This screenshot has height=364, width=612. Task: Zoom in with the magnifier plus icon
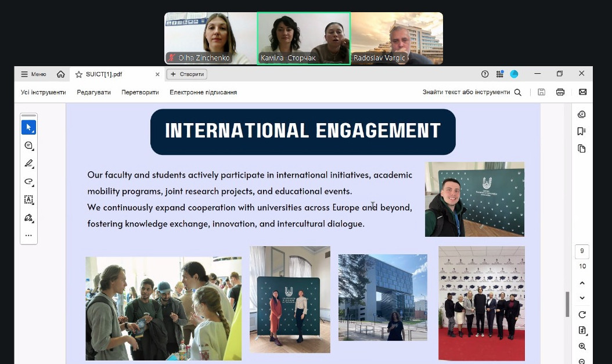pos(582,347)
